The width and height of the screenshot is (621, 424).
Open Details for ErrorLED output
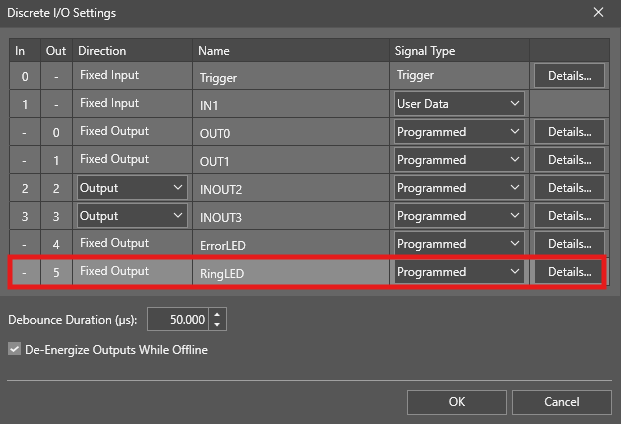click(569, 244)
